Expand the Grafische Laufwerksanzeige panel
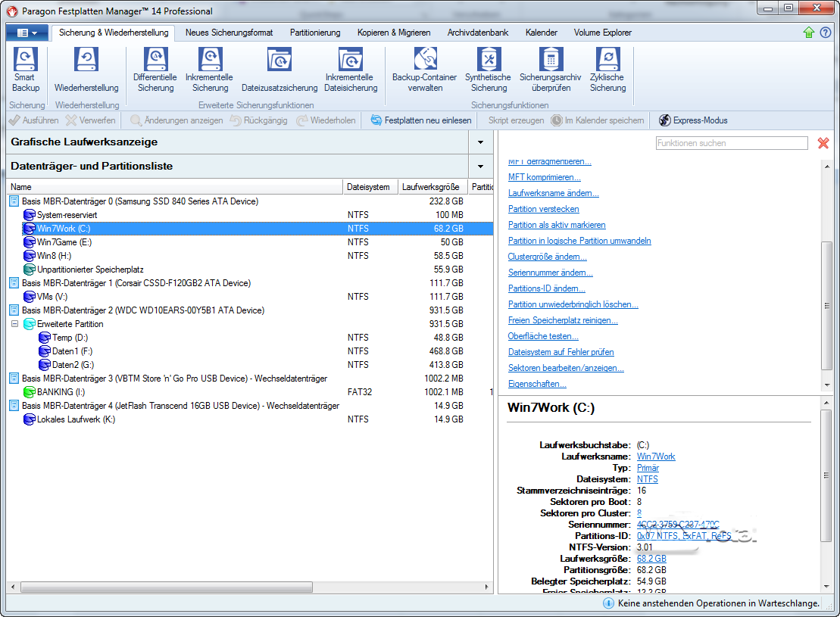840x617 pixels. click(479, 142)
